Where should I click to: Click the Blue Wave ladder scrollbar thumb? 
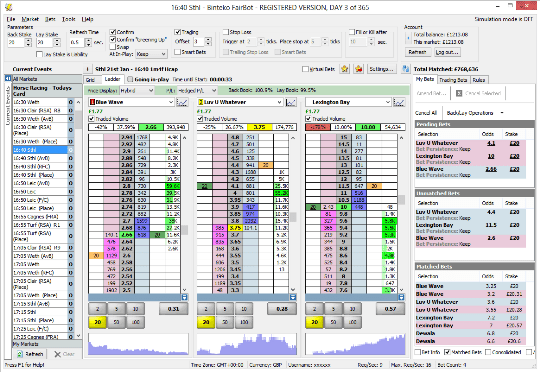point(185,230)
